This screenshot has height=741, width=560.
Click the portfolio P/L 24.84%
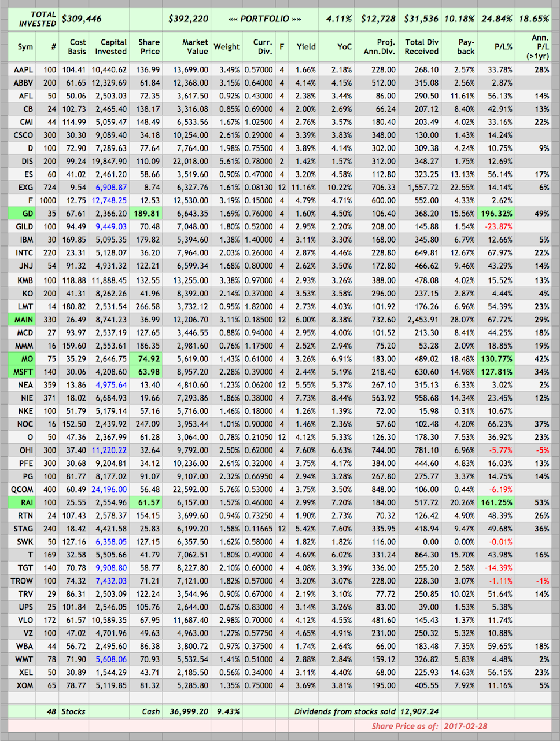click(x=497, y=19)
